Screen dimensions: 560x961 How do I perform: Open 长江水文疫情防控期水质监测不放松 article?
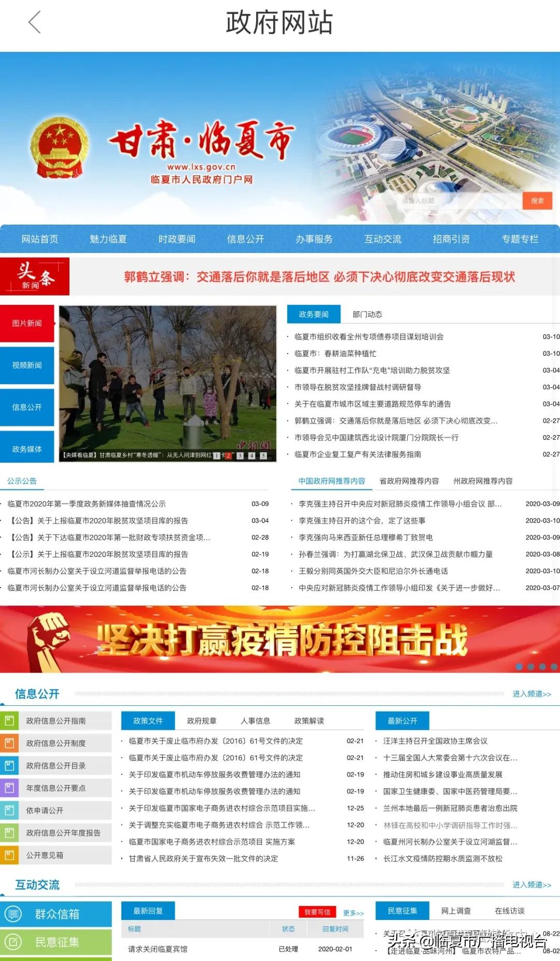tap(443, 858)
